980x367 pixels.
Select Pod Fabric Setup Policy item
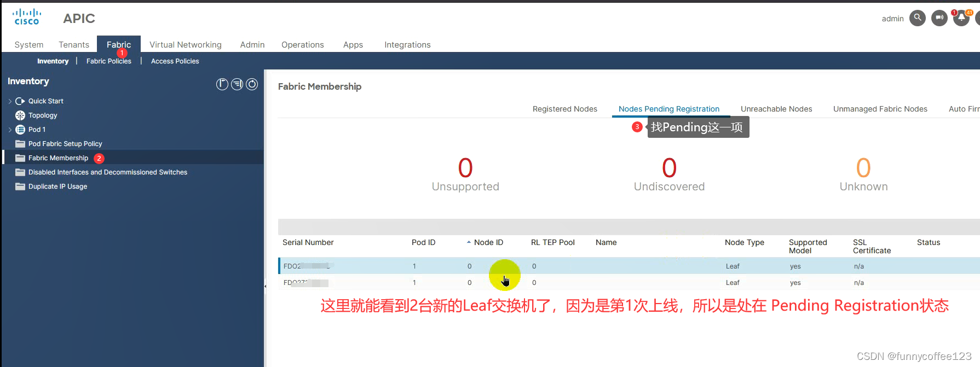(65, 144)
